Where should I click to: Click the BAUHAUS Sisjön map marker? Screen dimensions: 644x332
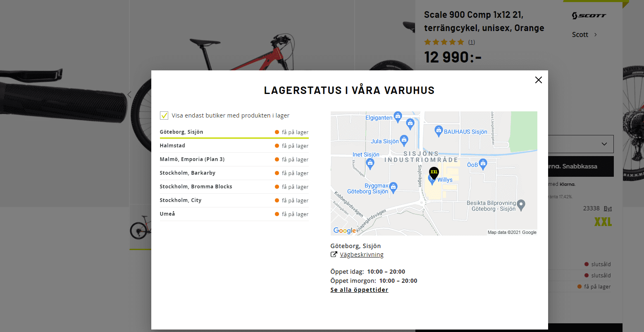[x=439, y=131]
